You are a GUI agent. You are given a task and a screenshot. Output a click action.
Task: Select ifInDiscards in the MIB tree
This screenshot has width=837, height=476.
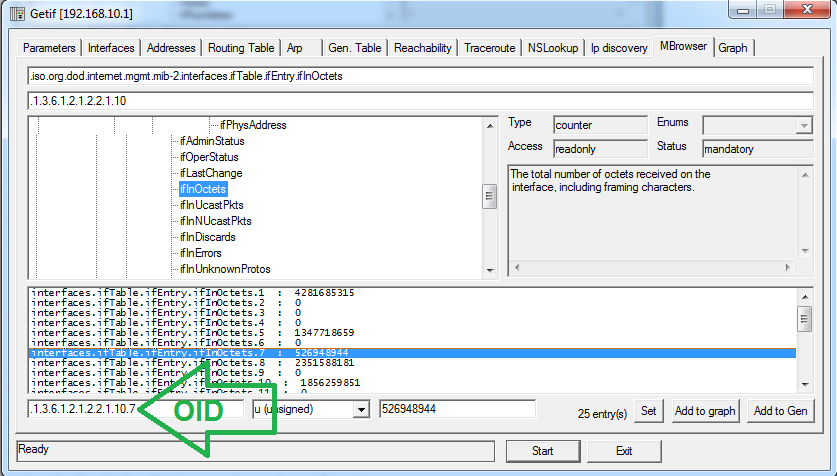click(207, 237)
